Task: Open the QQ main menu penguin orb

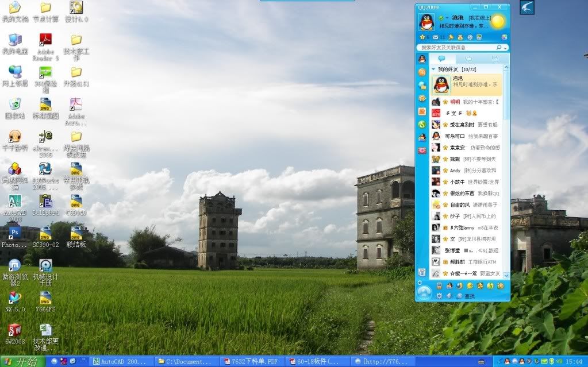Action: coord(424,293)
